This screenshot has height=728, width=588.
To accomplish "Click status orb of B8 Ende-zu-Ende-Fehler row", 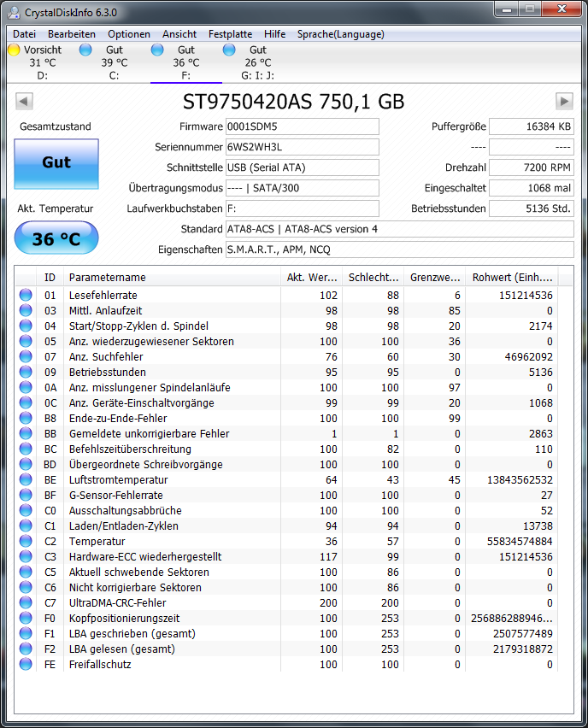I will point(26,418).
